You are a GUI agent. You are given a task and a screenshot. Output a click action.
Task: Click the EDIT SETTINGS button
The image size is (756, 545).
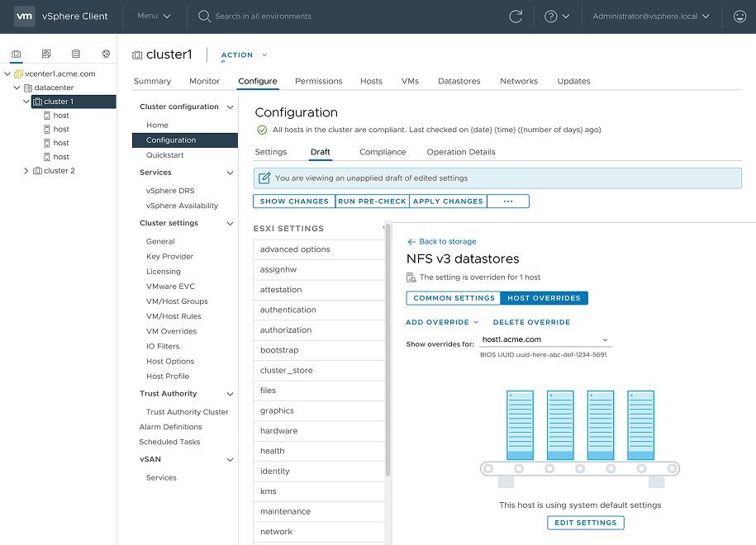tap(585, 523)
